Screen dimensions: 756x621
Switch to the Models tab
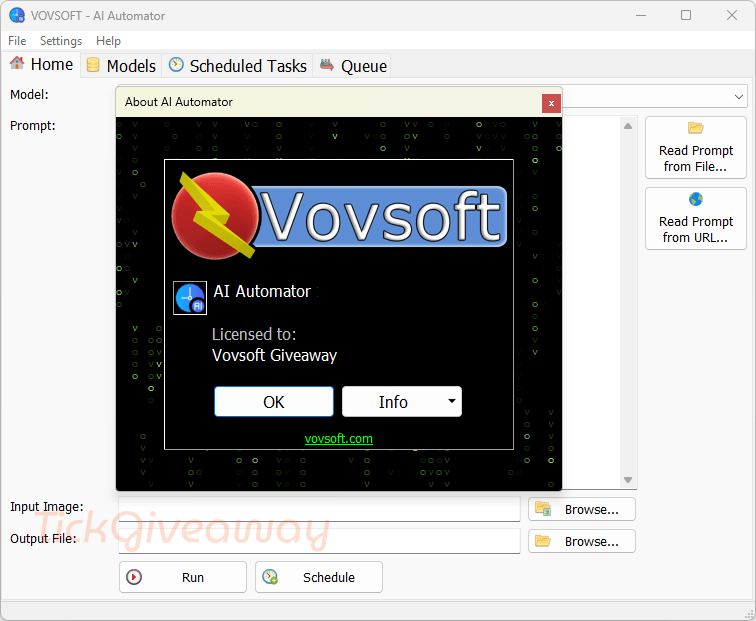[121, 66]
